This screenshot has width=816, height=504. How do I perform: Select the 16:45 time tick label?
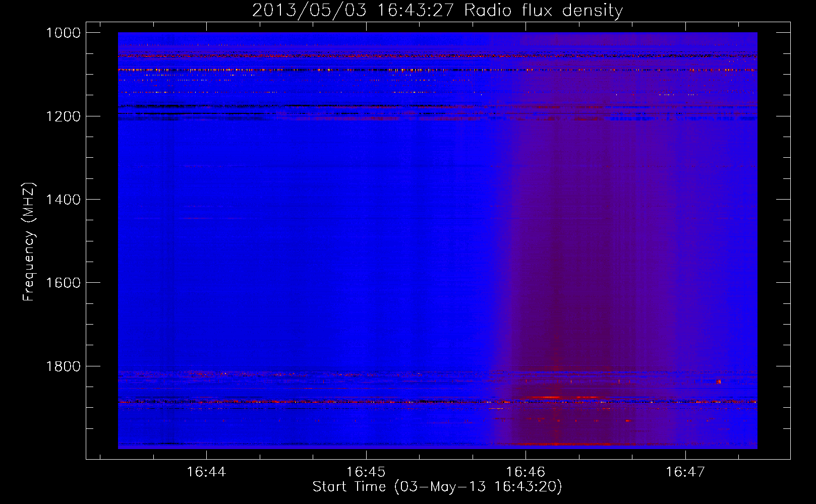tap(366, 472)
